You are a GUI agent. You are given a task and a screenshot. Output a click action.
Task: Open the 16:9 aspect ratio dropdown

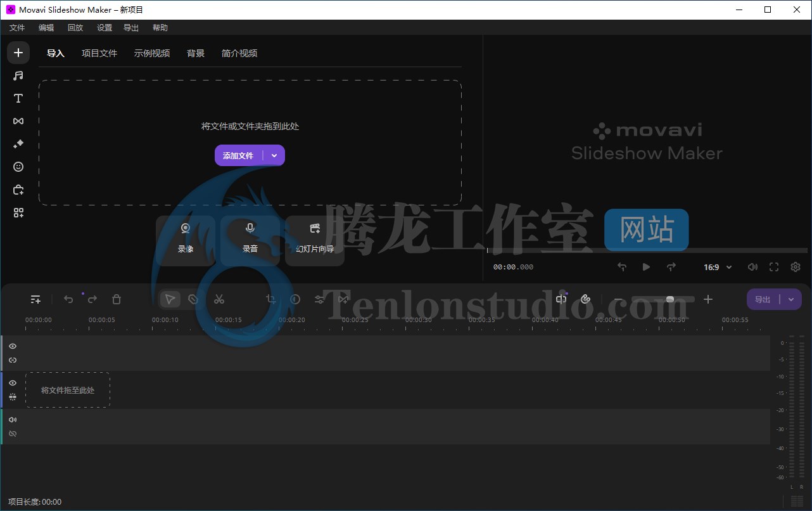[x=718, y=267]
